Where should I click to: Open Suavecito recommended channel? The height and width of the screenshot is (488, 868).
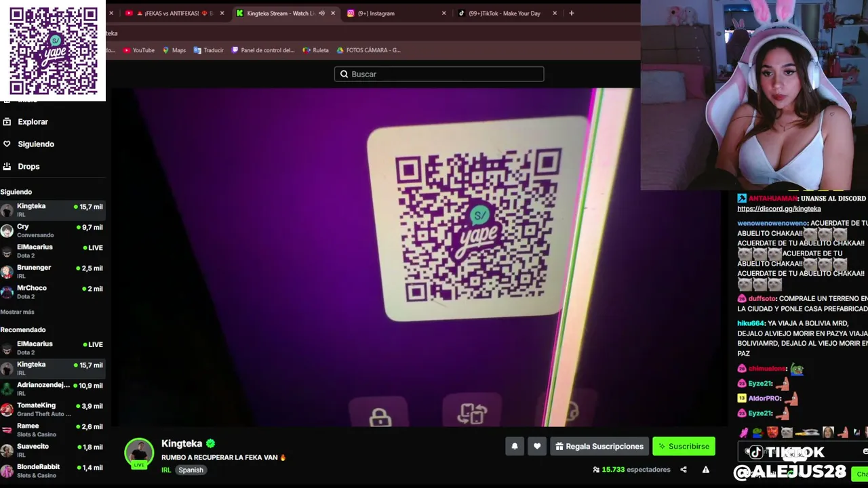(x=53, y=450)
